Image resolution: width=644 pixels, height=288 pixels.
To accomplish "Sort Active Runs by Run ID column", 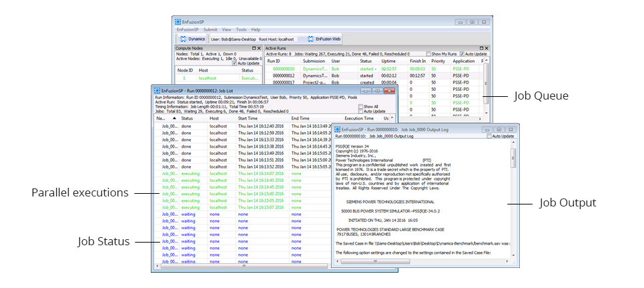I will click(x=282, y=61).
